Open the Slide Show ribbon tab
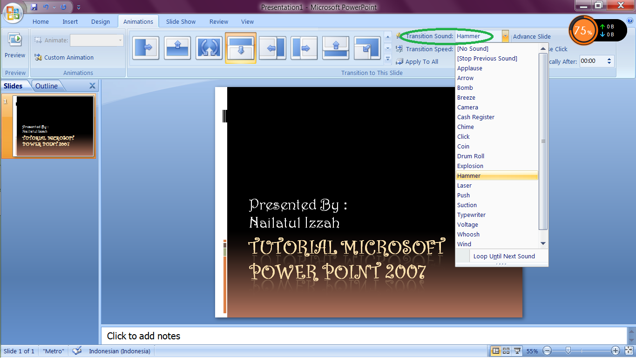Image resolution: width=636 pixels, height=364 pixels. coord(181,21)
